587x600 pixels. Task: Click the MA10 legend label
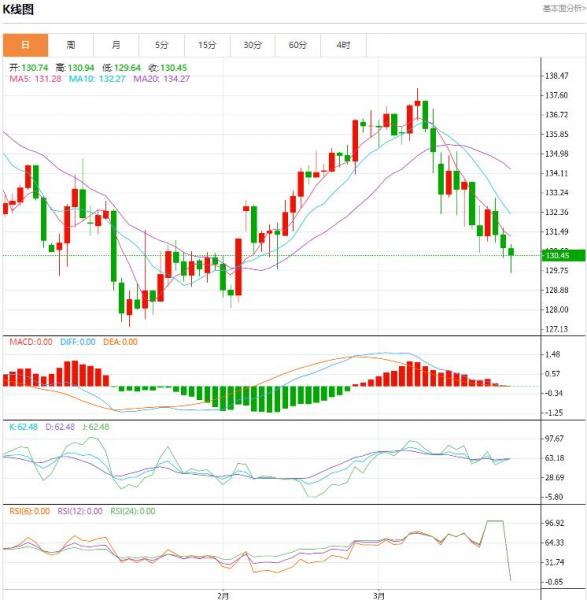97,79
